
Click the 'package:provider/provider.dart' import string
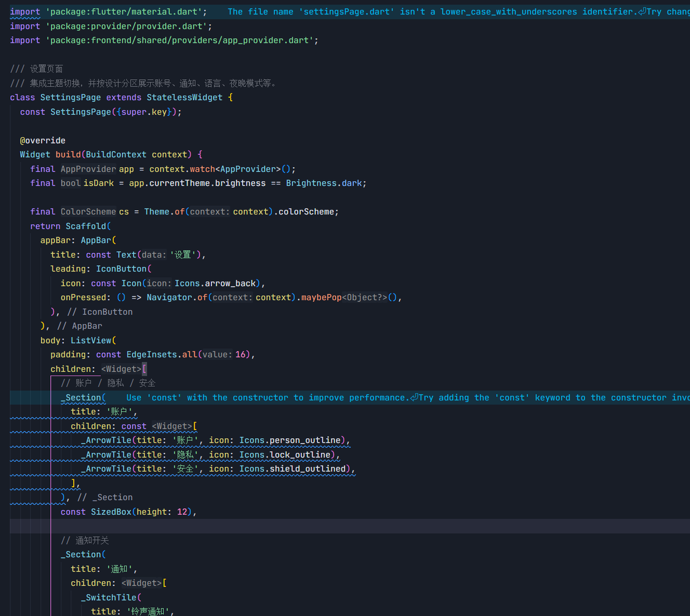[126, 26]
